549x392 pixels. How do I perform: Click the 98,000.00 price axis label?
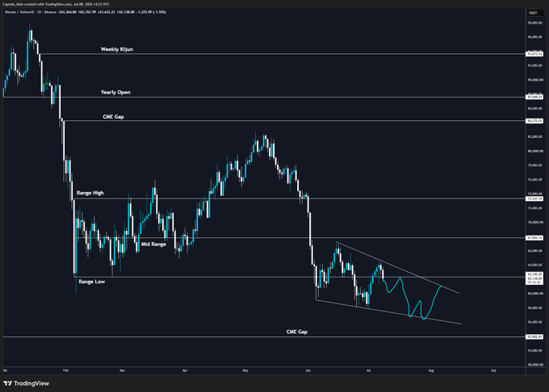(535, 23)
